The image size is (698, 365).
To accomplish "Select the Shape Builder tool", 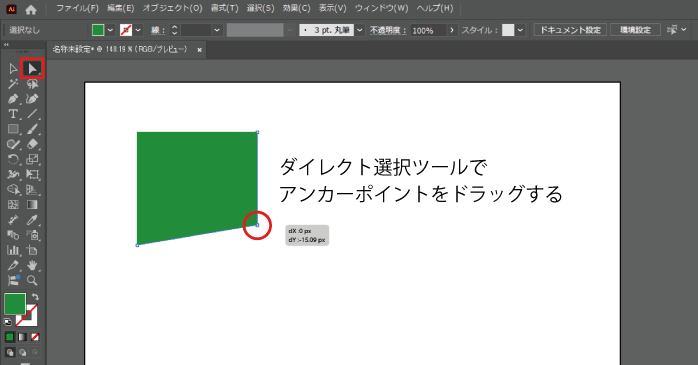I will pos(13,190).
